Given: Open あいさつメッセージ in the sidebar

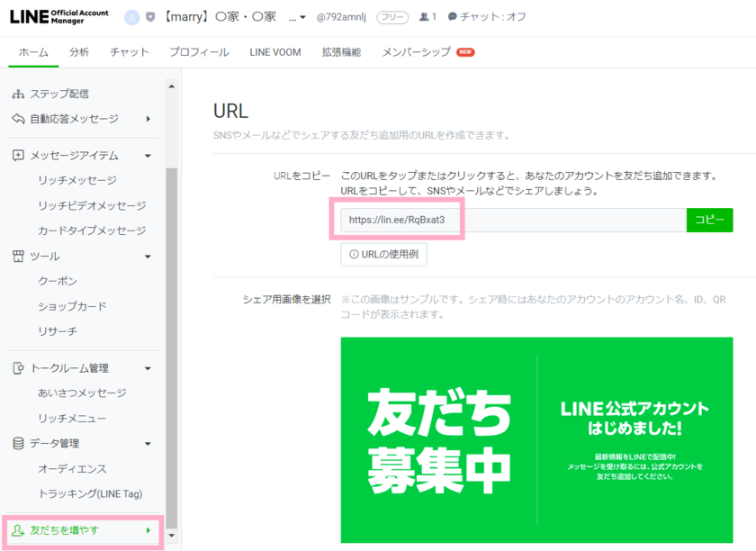Looking at the screenshot, I should point(82,393).
